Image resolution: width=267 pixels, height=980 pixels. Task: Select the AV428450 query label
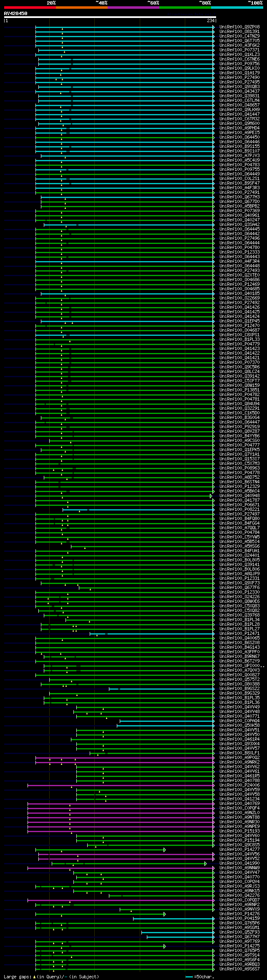[x=16, y=13]
